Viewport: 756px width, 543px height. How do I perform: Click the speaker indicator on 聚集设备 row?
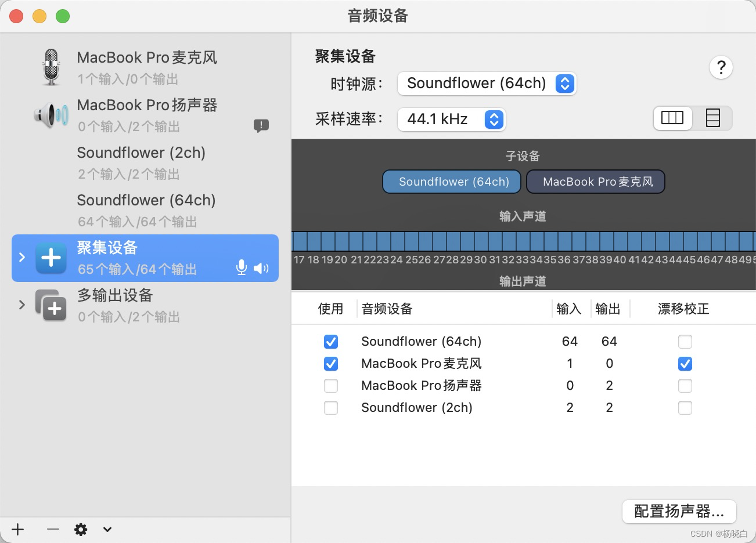pyautogui.click(x=261, y=268)
